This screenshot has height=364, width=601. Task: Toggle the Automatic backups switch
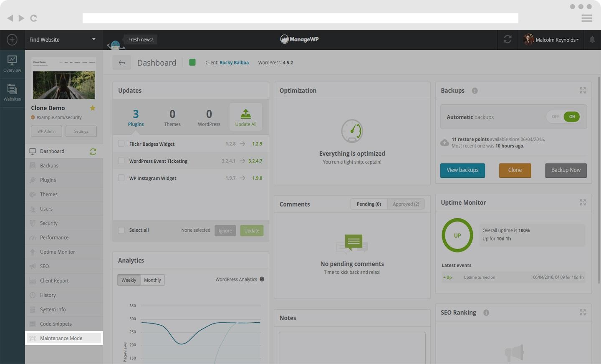coord(563,117)
